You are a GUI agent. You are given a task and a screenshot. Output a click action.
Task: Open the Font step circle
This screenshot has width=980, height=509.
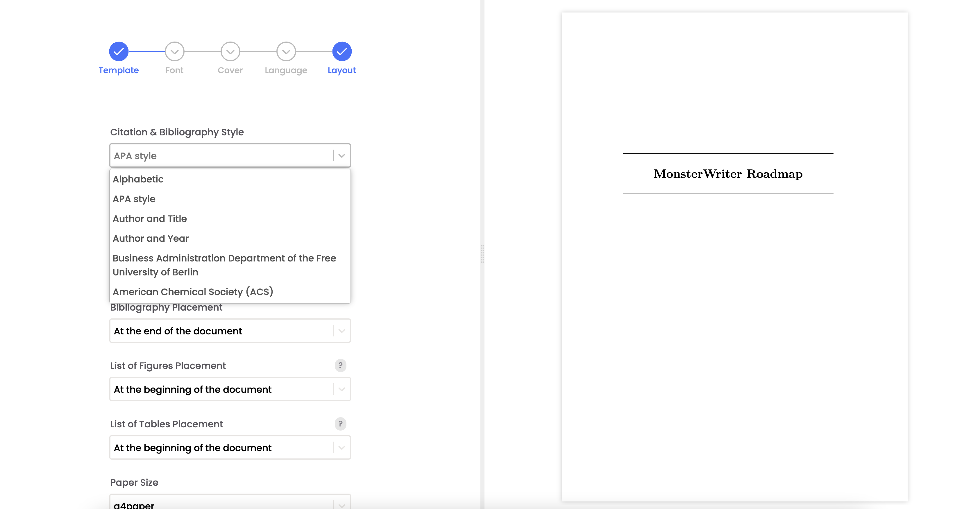click(x=175, y=51)
